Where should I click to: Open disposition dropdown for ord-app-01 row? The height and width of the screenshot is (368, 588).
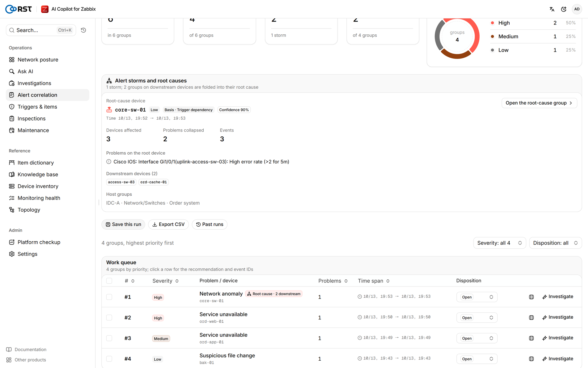[x=477, y=338]
